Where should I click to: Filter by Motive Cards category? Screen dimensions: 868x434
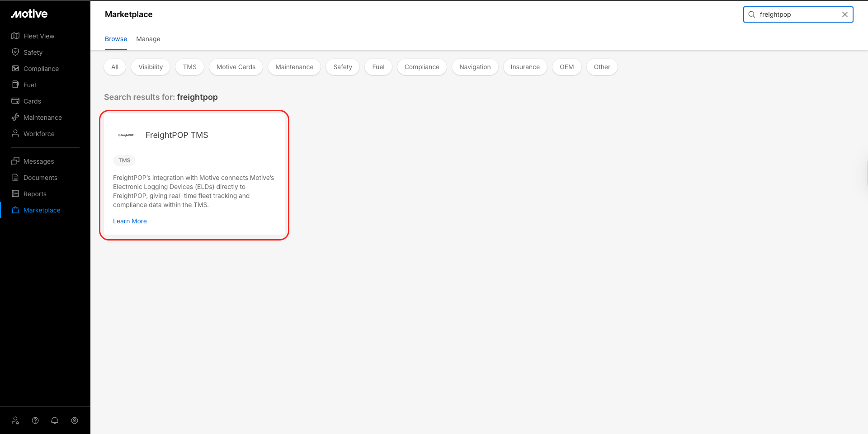pos(236,67)
